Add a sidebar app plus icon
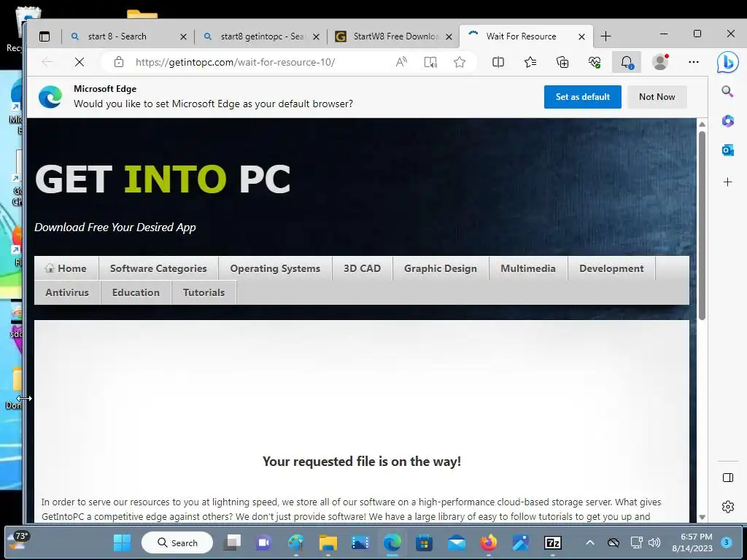 click(727, 182)
